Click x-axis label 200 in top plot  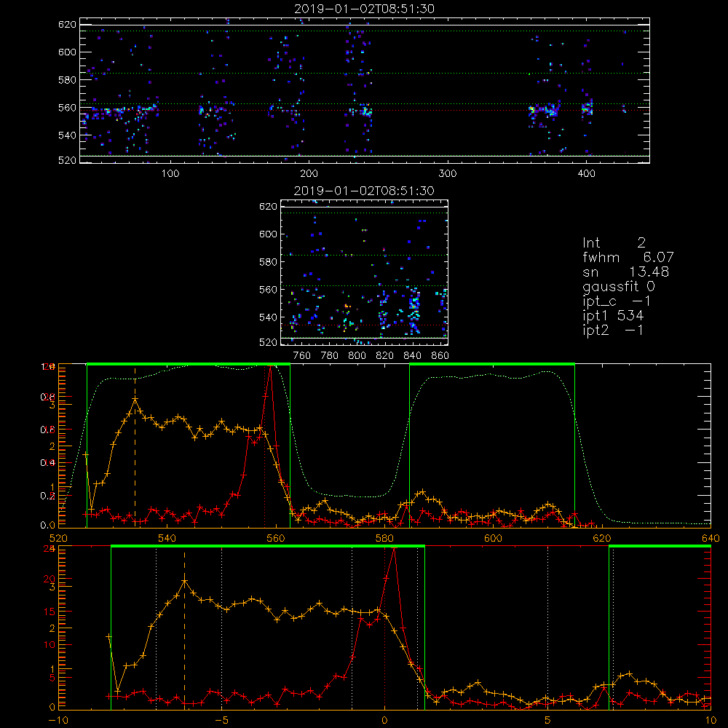point(309,174)
